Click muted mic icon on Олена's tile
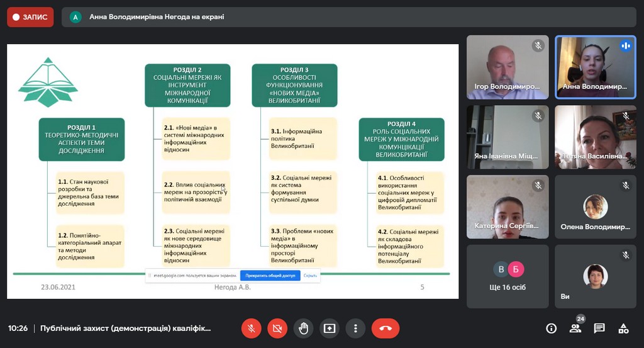The image size is (644, 348). 625,186
